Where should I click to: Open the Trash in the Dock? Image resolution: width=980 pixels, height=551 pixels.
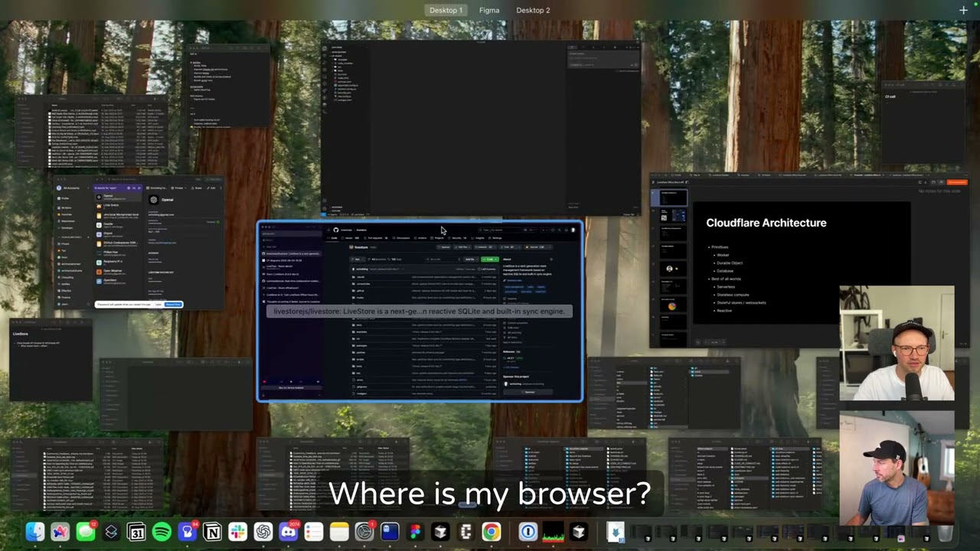click(946, 532)
